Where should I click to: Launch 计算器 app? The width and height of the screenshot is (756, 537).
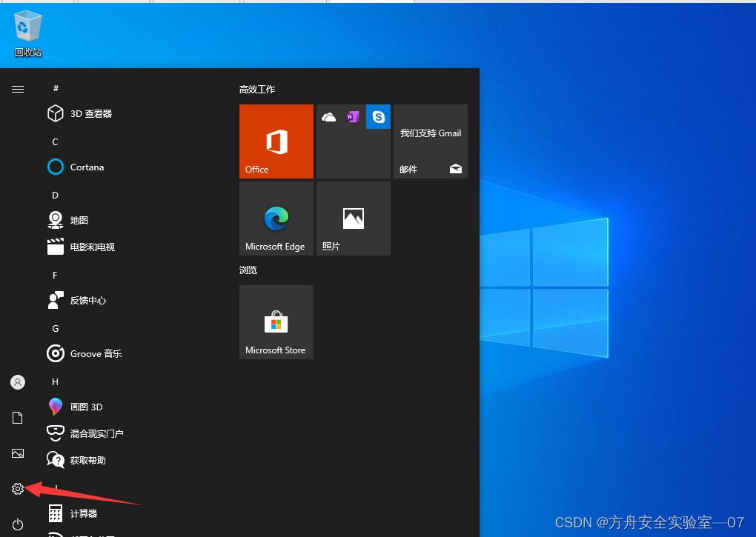pyautogui.click(x=73, y=513)
